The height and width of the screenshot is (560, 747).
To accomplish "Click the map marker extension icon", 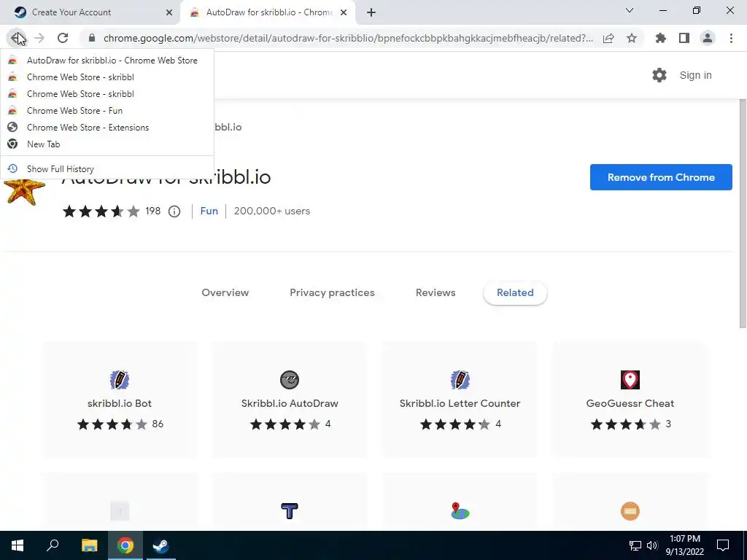I will [460, 511].
